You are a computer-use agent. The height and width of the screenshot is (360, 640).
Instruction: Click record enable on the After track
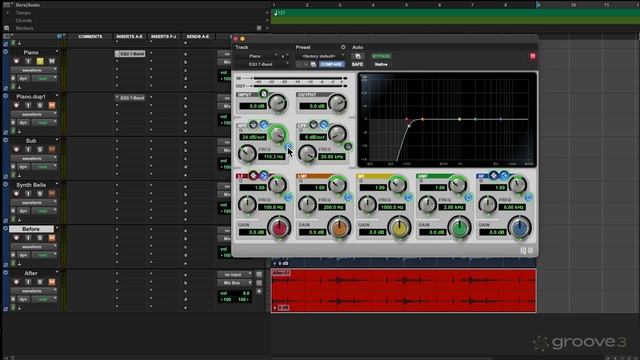click(16, 282)
